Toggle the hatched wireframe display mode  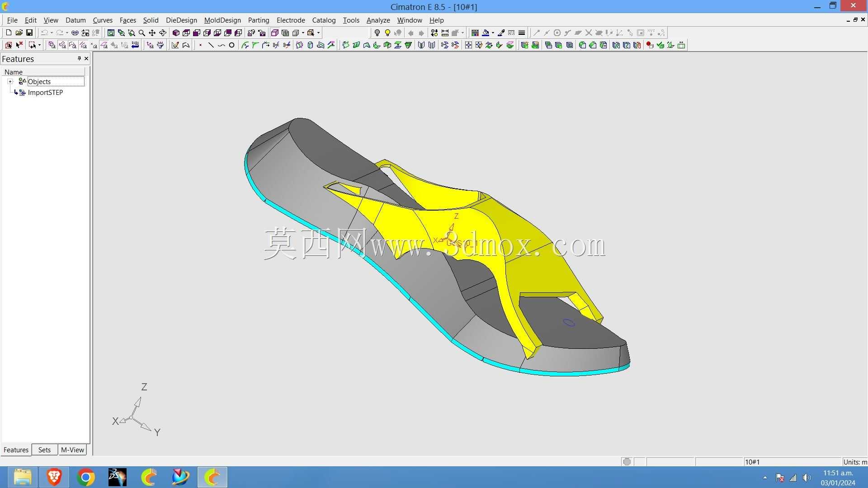click(x=285, y=33)
